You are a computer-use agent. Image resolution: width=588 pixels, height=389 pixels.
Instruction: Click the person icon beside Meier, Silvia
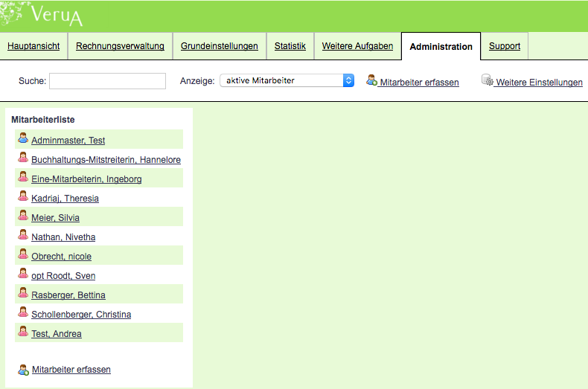click(x=23, y=216)
